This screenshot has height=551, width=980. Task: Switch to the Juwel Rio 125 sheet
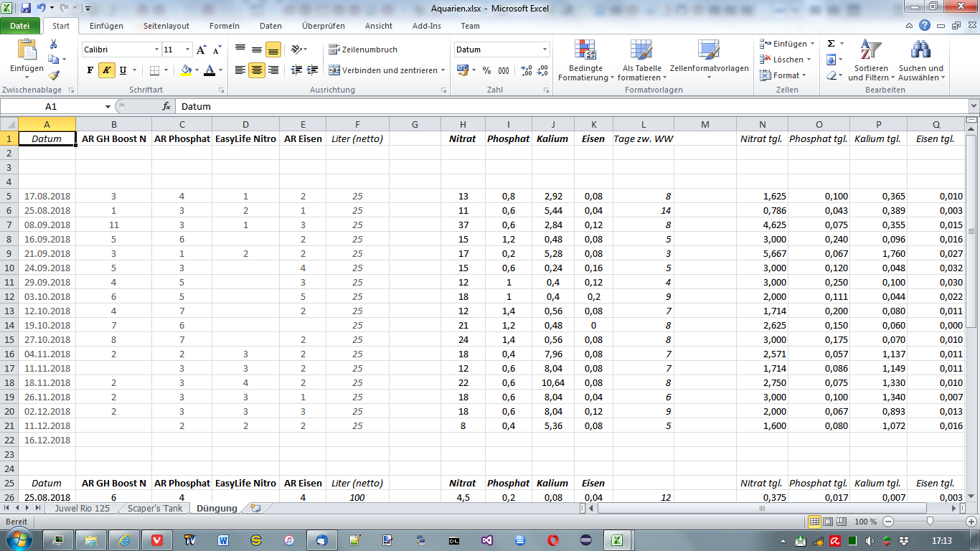(83, 508)
